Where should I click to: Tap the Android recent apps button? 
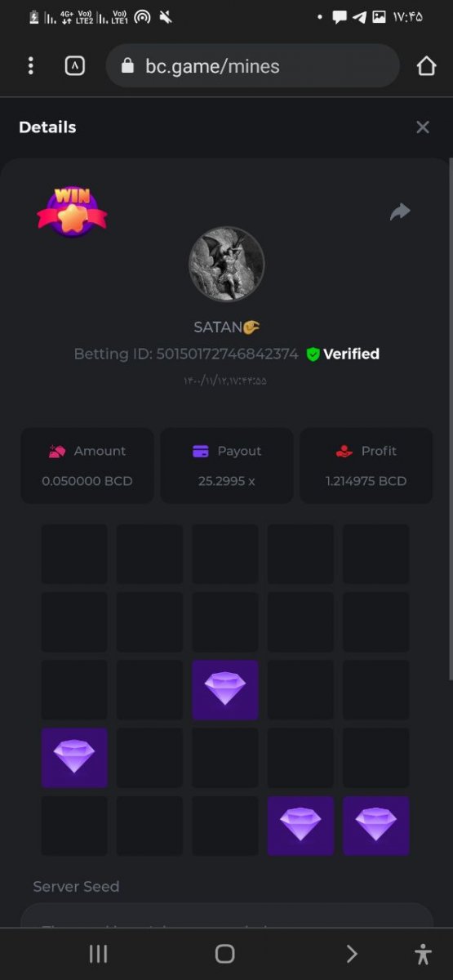coord(99,954)
